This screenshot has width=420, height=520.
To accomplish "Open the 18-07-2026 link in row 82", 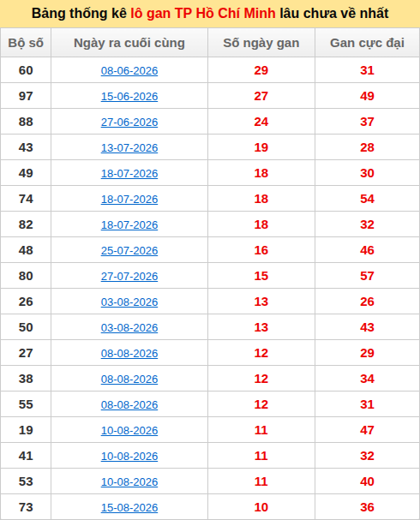I will pyautogui.click(x=129, y=224).
